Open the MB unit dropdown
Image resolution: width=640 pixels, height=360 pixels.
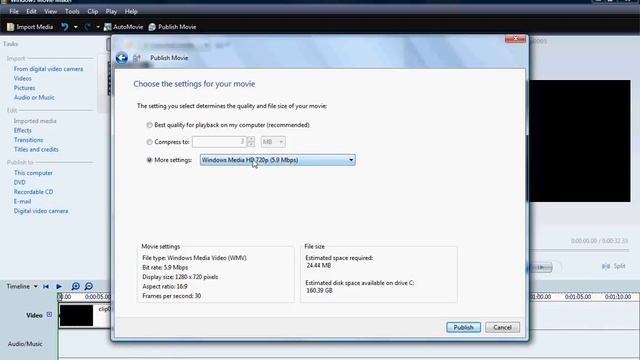[x=273, y=142]
